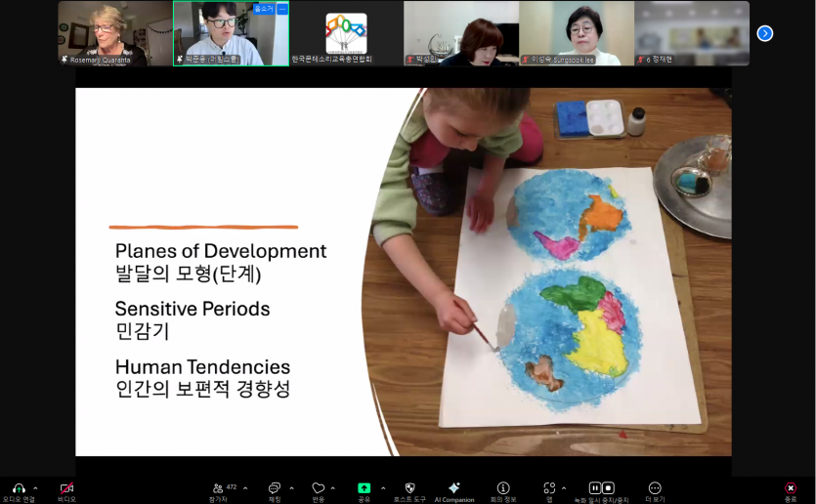The height and width of the screenshot is (504, 816).
Task: Select Sungsook Lee participant video tile
Action: pos(577,33)
